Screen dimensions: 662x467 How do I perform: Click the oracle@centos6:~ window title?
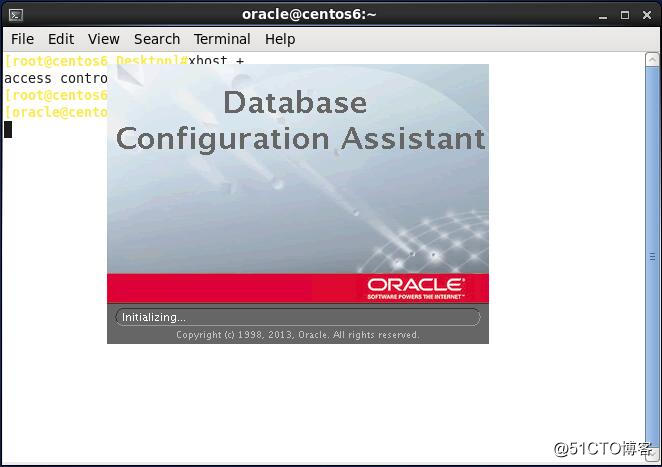[309, 14]
